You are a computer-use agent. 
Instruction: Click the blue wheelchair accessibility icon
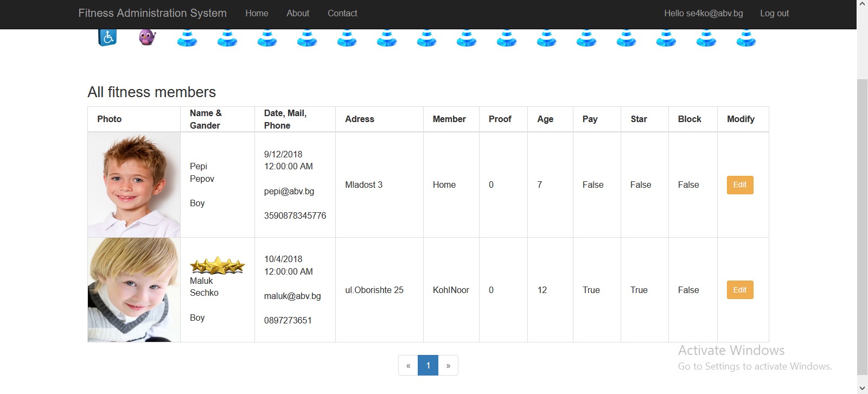tap(107, 37)
